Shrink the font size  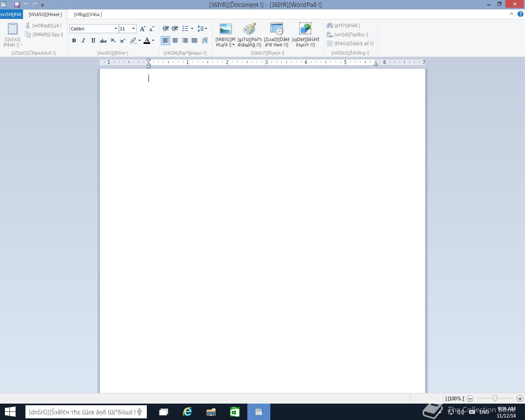pos(151,29)
